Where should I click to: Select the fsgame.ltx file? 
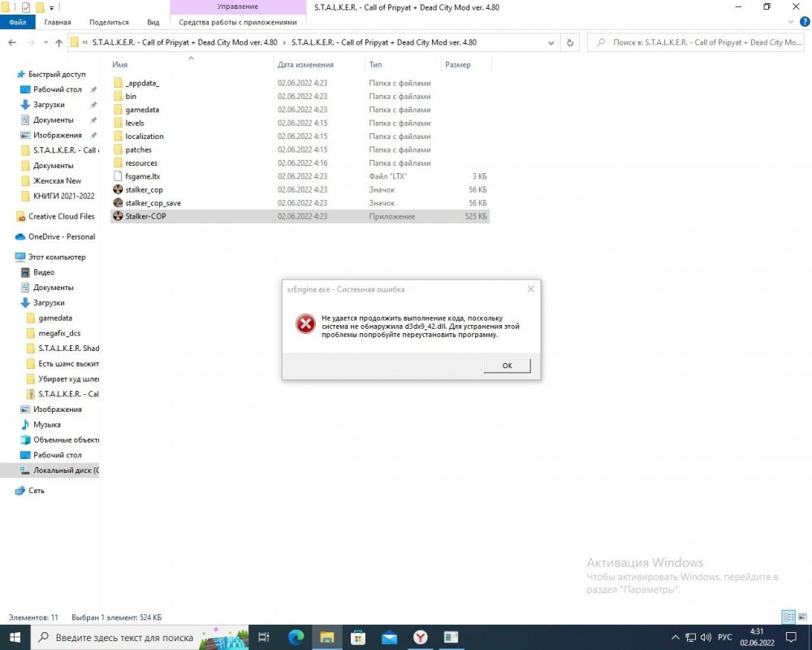[x=142, y=176]
